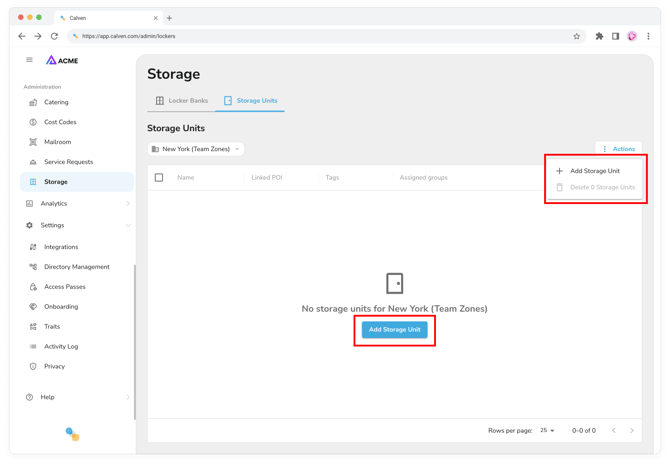Switch to the Locker Banks tab
670x465 pixels.
[x=182, y=100]
